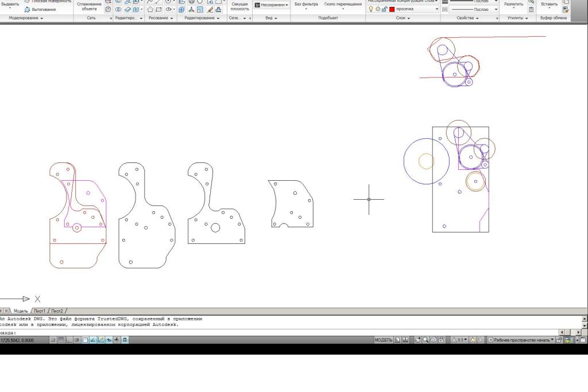Click the paste special clipboard icon
Image resolution: width=588 pixels, height=392 pixels.
[566, 9]
